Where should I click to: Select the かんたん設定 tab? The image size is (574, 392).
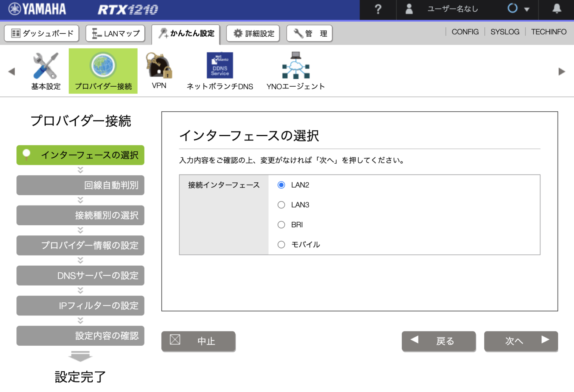point(186,34)
